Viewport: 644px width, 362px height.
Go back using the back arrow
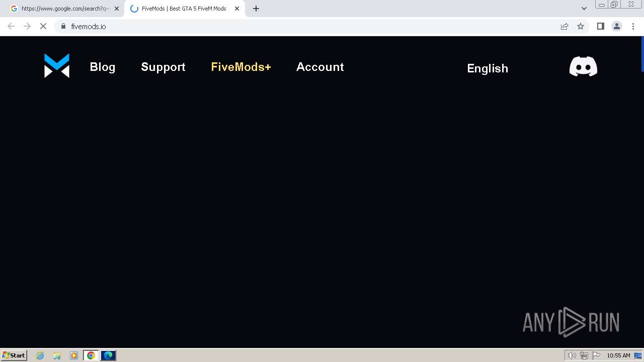coord(11,26)
